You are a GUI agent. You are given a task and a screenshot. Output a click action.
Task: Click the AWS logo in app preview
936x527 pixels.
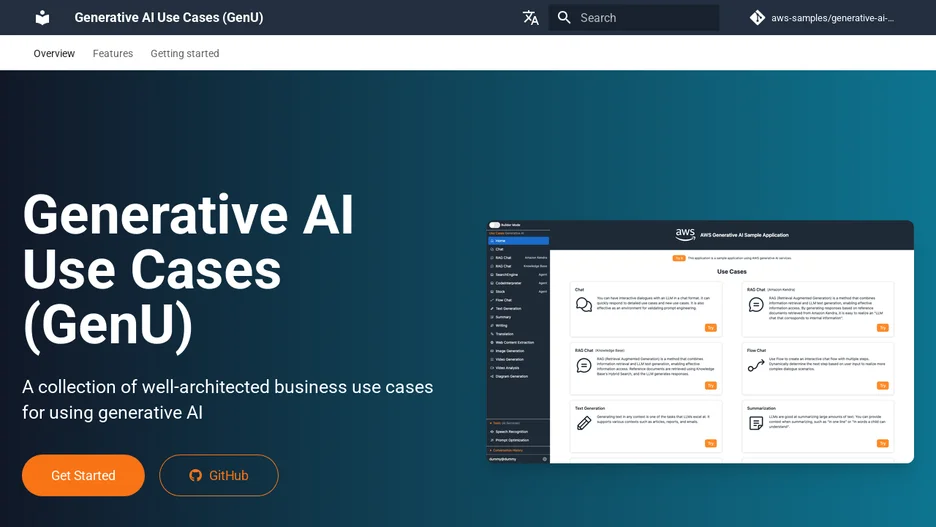[x=685, y=234]
